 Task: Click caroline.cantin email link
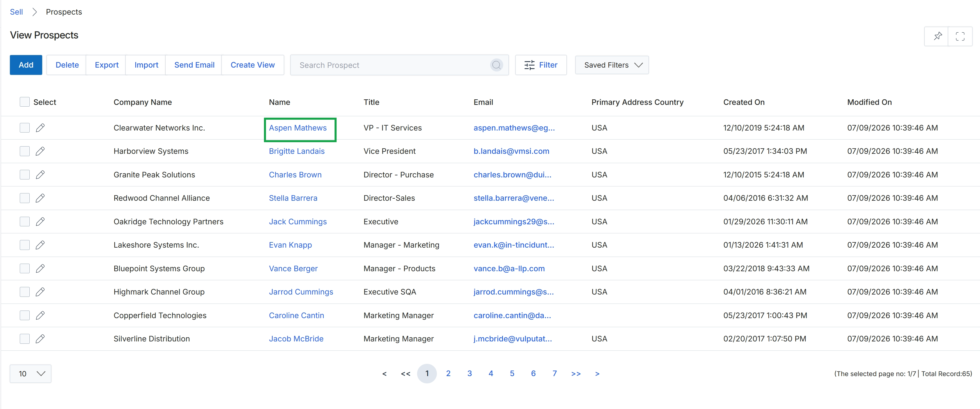click(x=512, y=315)
